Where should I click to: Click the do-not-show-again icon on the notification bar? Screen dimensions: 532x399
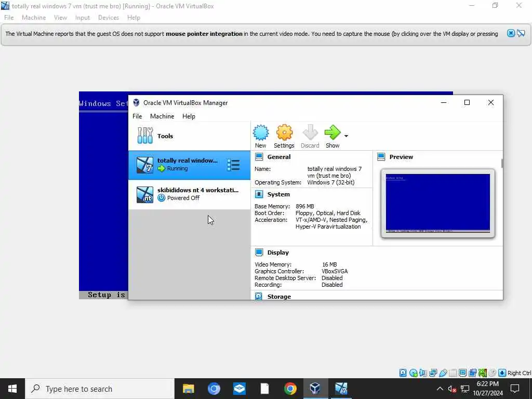(x=521, y=33)
